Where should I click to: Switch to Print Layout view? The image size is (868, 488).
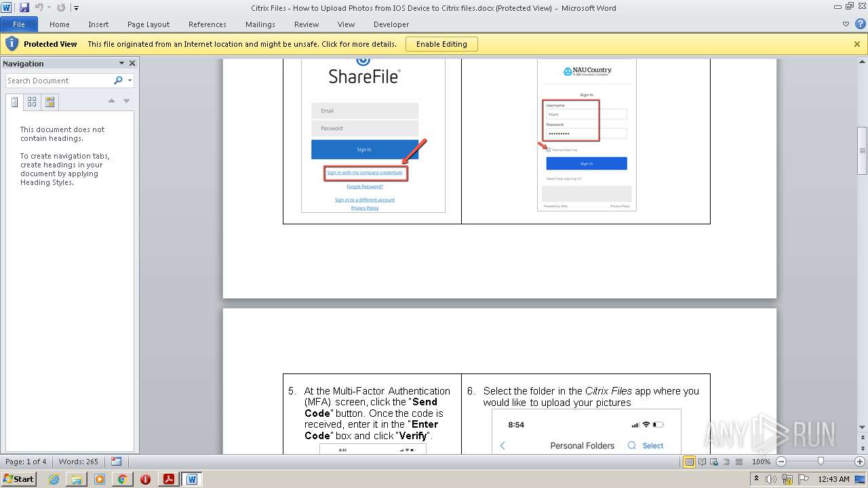(690, 462)
